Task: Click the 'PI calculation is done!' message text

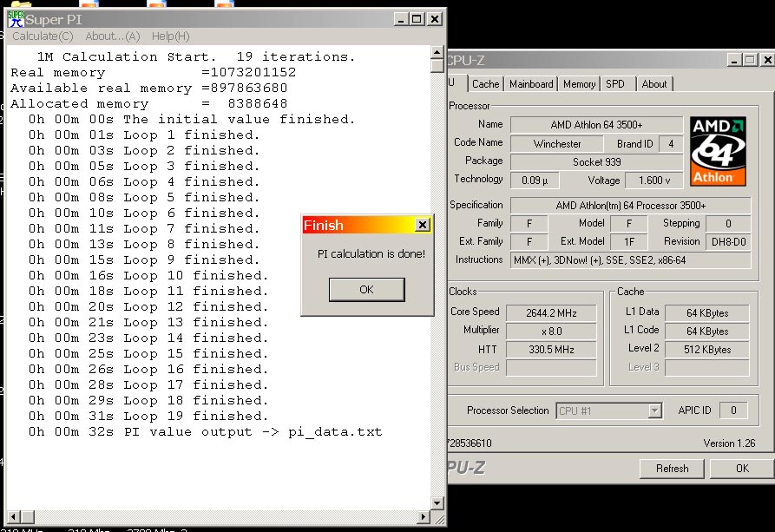Action: click(371, 253)
